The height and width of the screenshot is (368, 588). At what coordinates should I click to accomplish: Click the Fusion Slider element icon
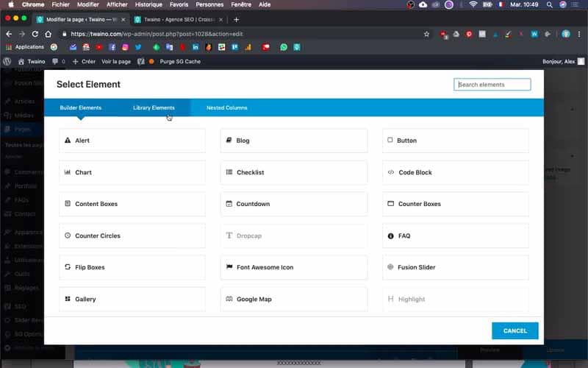click(x=390, y=267)
